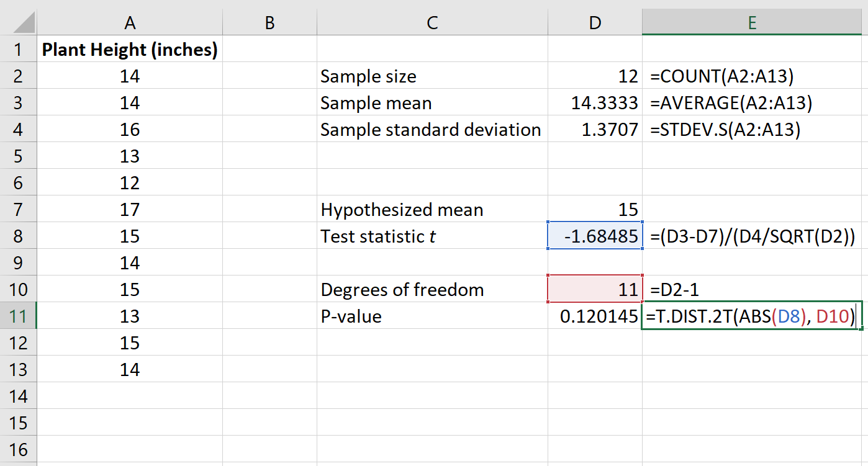868x466 pixels.
Task: Click cell D3 showing 14.3333
Action: pyautogui.click(x=595, y=102)
